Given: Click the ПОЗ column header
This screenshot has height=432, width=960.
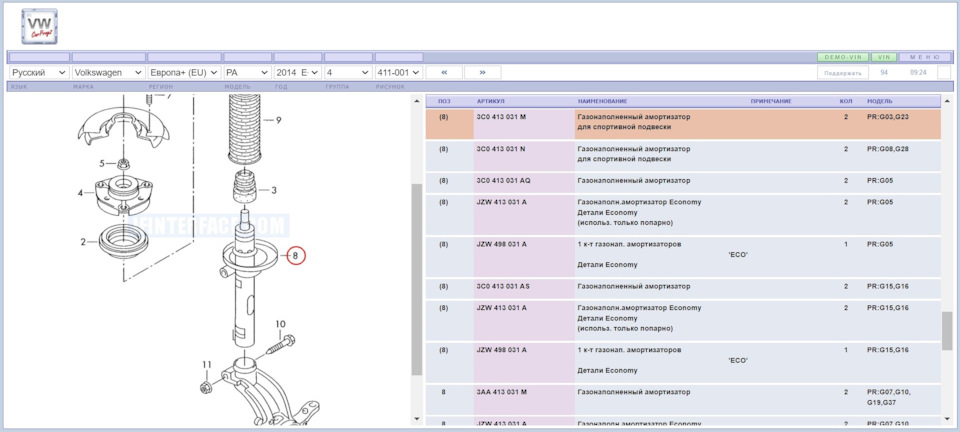Looking at the screenshot, I should (x=443, y=101).
